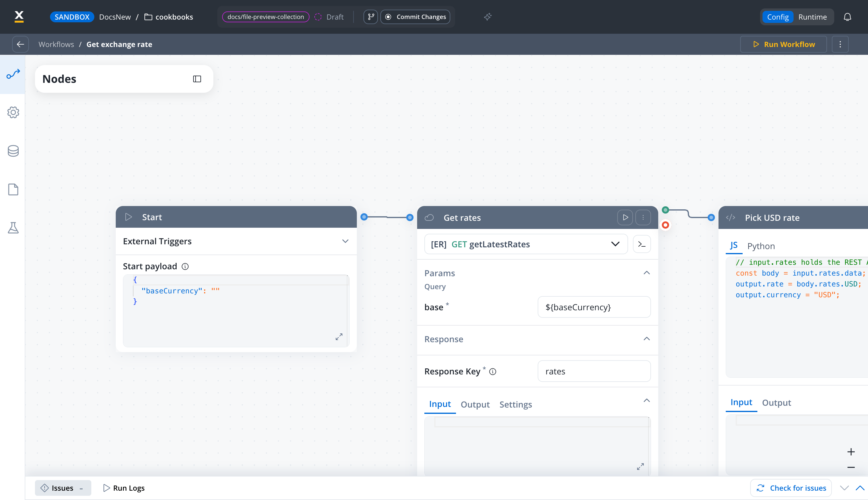Viewport: 868px width, 500px height.
Task: Switch to Runtime mode
Action: pos(812,17)
